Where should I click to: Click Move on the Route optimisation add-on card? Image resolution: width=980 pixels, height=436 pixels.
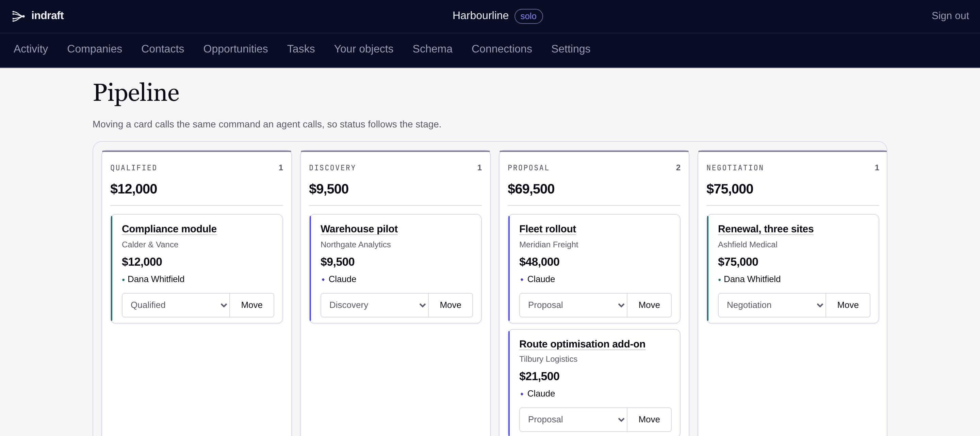tap(649, 419)
